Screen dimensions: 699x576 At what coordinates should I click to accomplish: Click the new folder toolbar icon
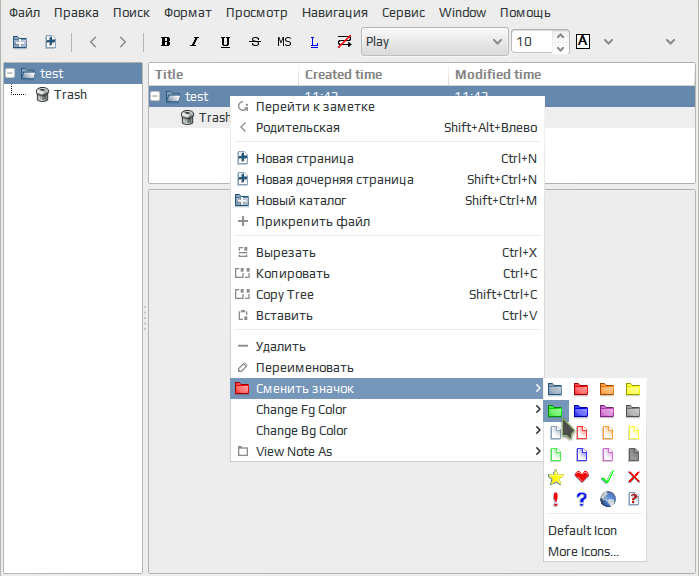coord(20,42)
